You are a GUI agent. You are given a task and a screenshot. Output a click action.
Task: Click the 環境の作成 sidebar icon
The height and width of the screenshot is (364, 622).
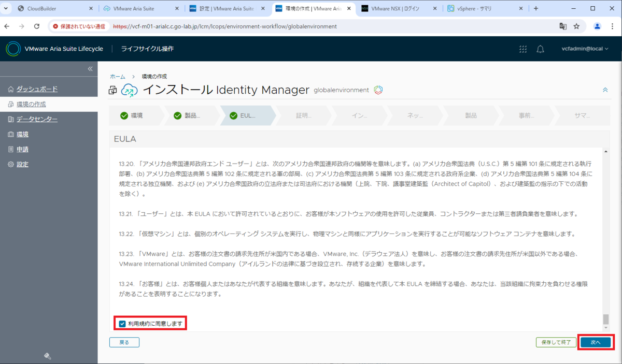(x=11, y=104)
